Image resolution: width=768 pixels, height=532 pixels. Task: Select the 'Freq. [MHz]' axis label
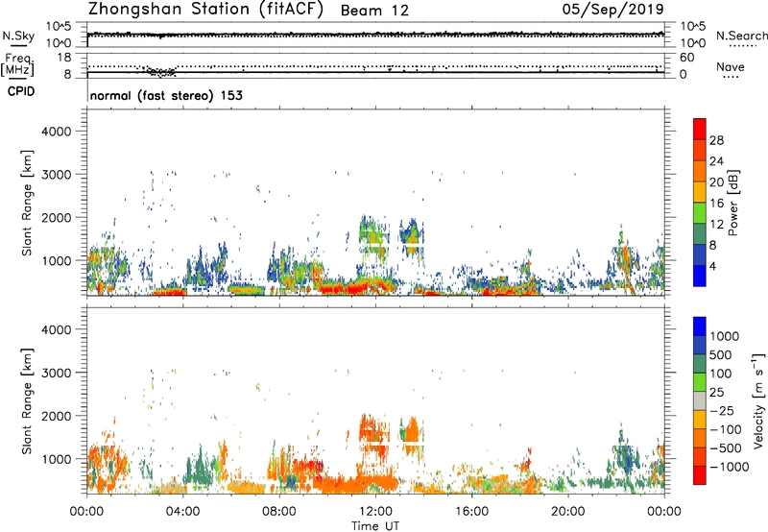[x=18, y=65]
